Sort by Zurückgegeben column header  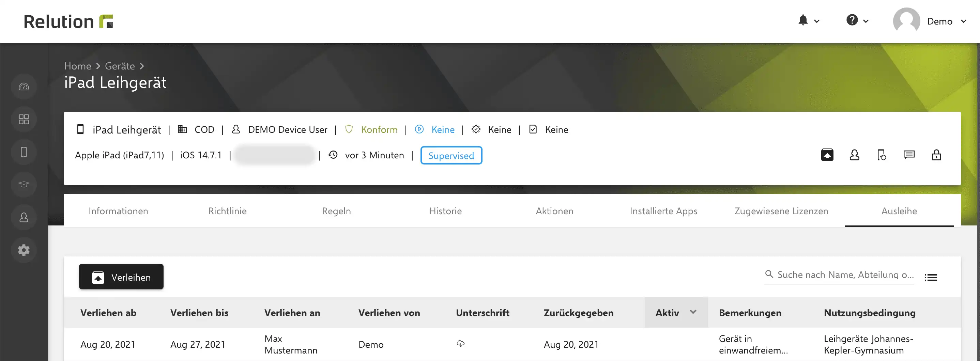pos(579,313)
